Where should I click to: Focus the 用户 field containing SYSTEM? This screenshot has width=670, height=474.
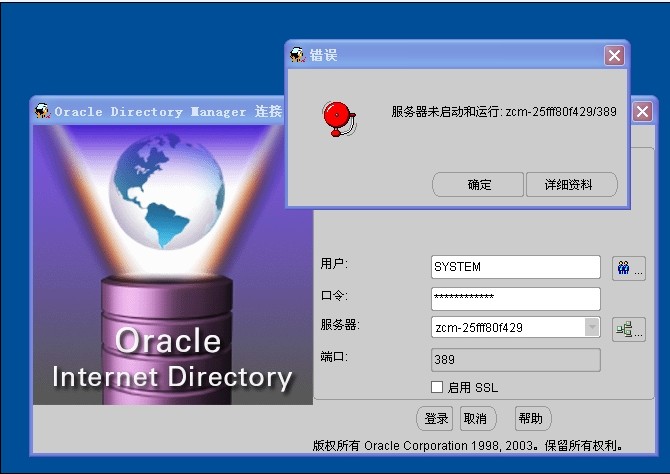pyautogui.click(x=515, y=267)
